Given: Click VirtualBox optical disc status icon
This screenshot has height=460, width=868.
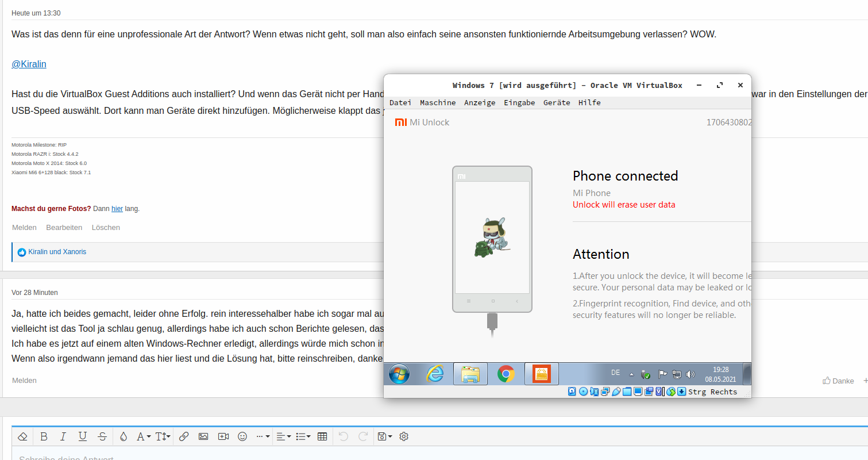Looking at the screenshot, I should [x=583, y=392].
